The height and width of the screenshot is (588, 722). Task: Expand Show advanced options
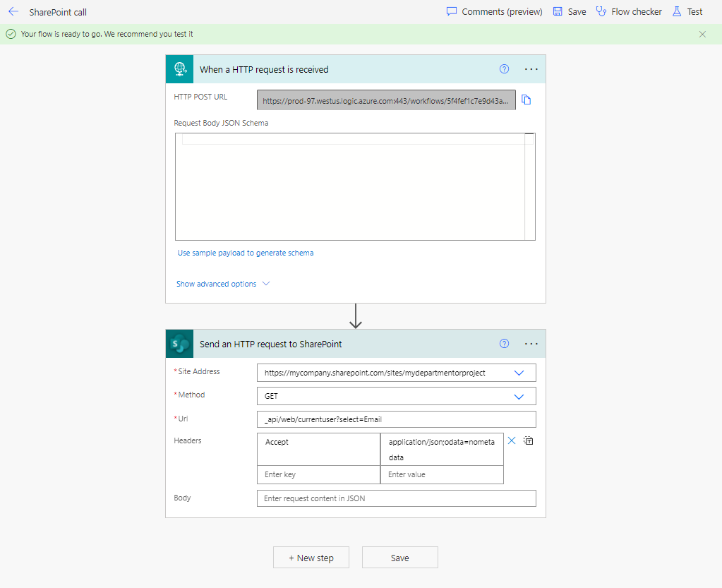pos(222,284)
